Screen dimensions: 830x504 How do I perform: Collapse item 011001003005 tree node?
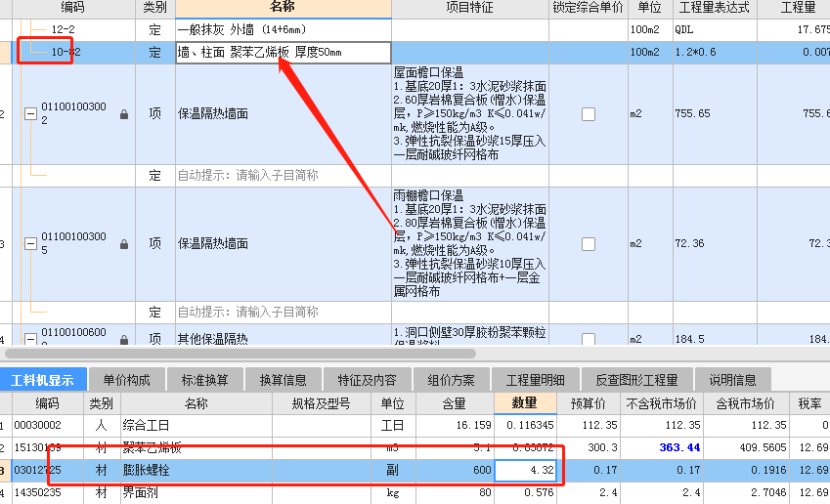pos(30,244)
